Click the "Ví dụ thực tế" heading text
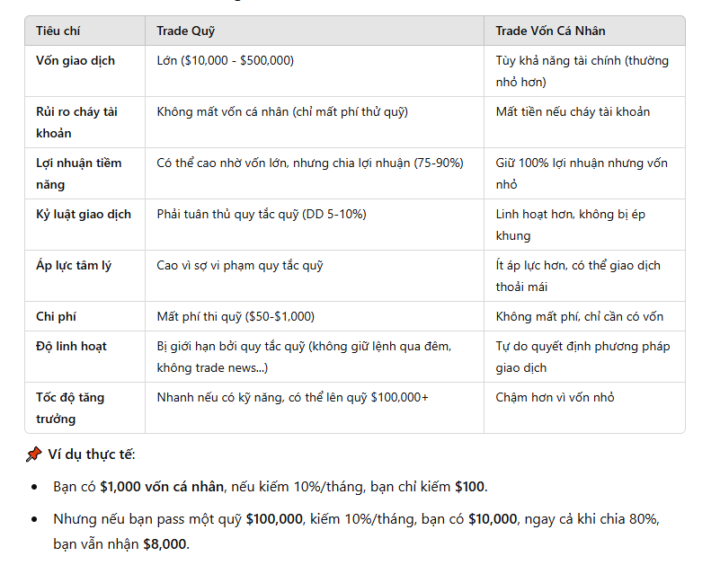The image size is (720, 565). (x=91, y=455)
